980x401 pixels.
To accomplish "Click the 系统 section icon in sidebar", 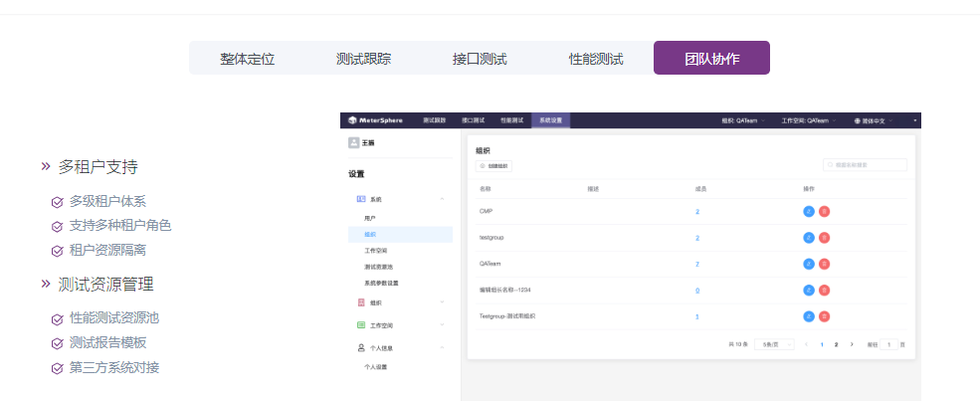I will point(360,199).
